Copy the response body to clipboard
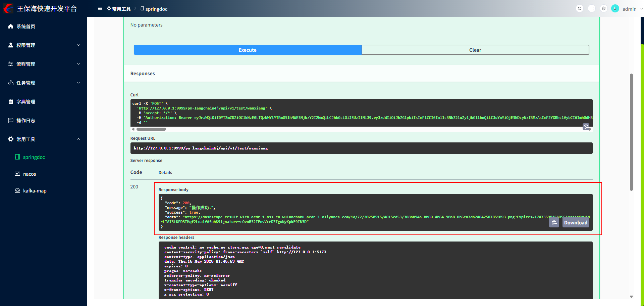The width and height of the screenshot is (644, 306). [554, 223]
